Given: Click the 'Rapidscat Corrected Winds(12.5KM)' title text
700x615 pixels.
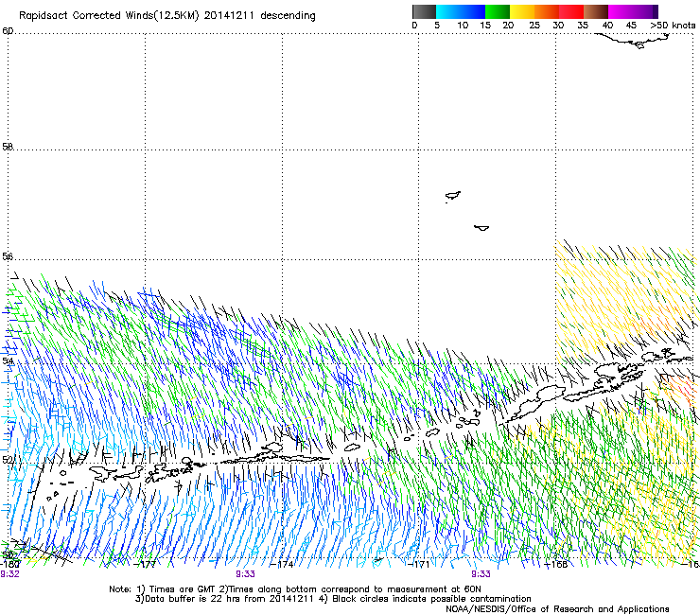Looking at the screenshot, I should (x=109, y=16).
